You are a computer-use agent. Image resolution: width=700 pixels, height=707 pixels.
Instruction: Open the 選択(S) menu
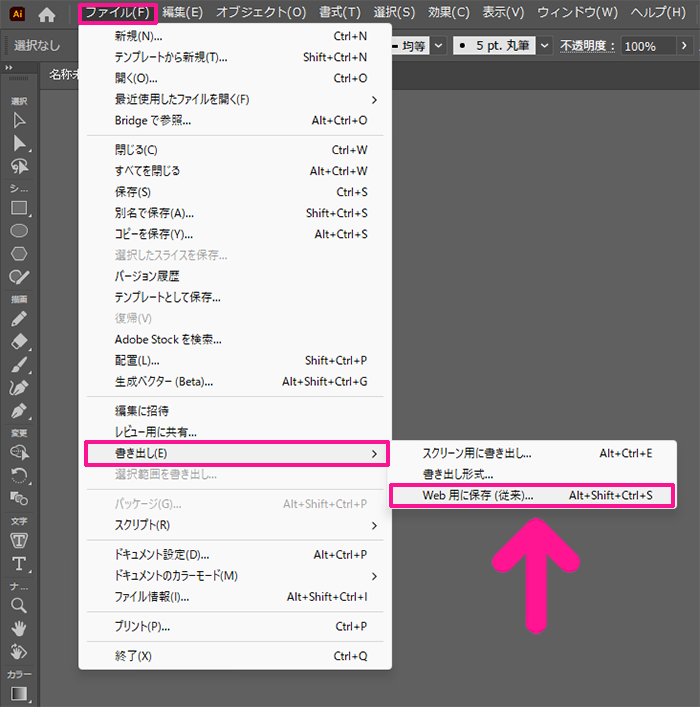point(394,13)
